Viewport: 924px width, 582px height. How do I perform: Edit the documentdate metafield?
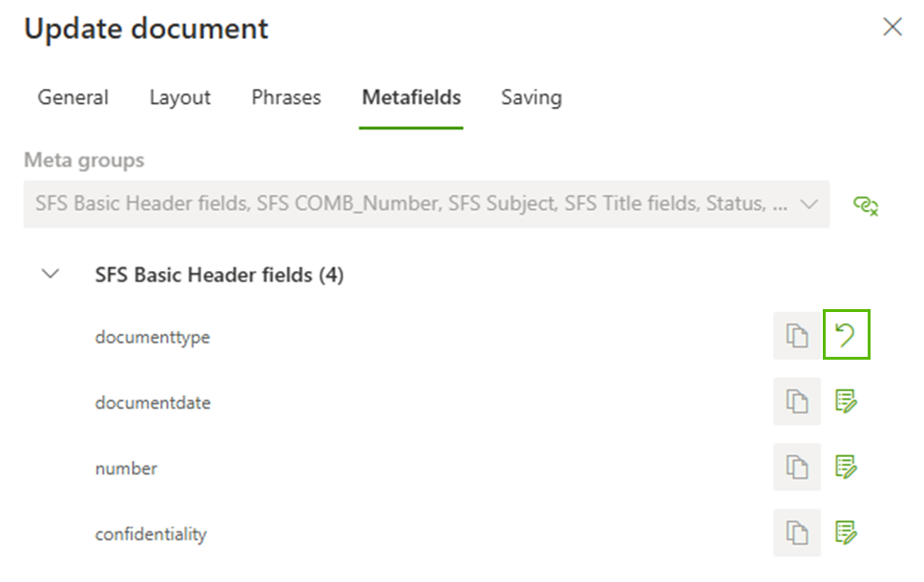(846, 402)
